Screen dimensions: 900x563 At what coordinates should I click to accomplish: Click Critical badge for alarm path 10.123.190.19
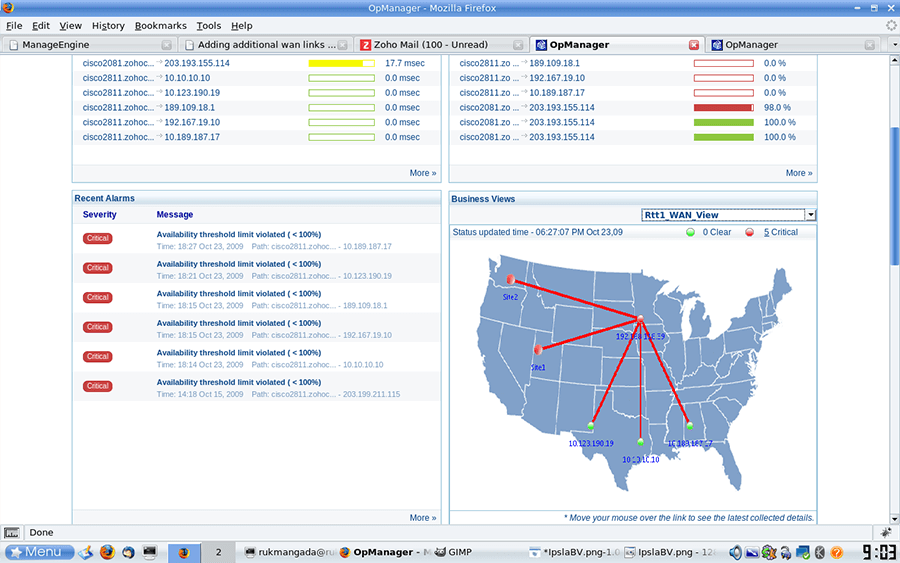[x=98, y=268]
